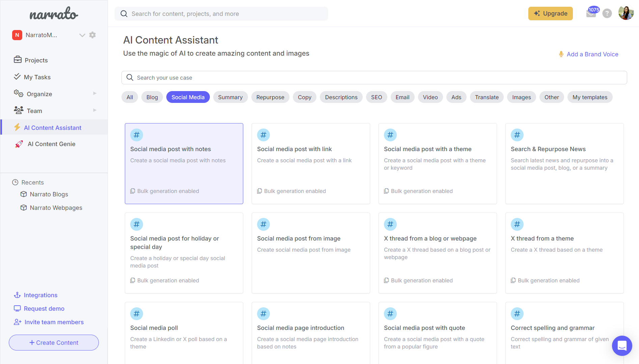Open Social media post with notes title
This screenshot has width=639, height=364.
[170, 149]
